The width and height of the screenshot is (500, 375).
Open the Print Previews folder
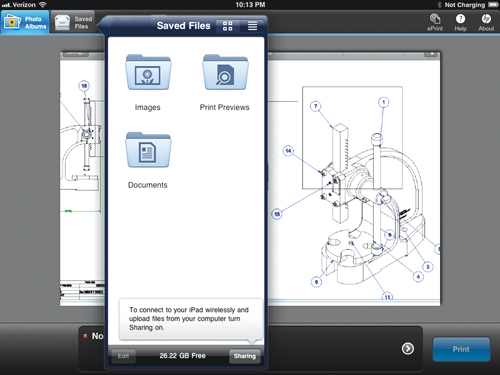click(x=225, y=72)
